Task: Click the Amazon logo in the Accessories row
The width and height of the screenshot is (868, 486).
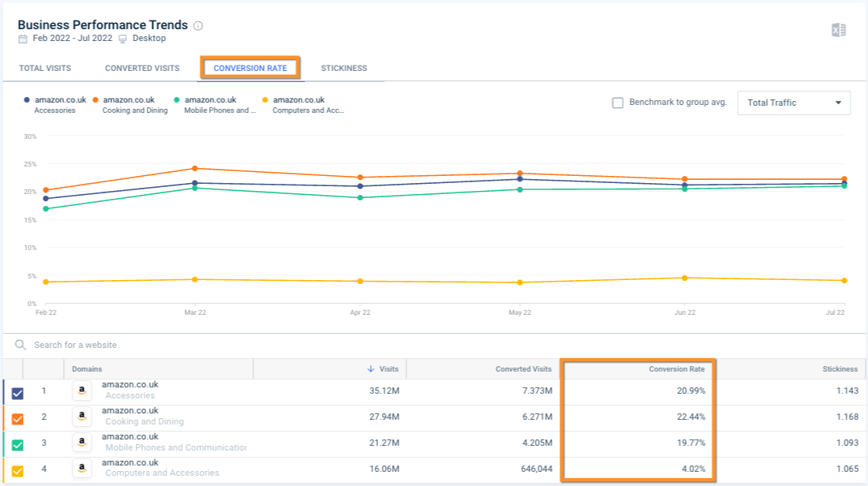Action: point(82,391)
